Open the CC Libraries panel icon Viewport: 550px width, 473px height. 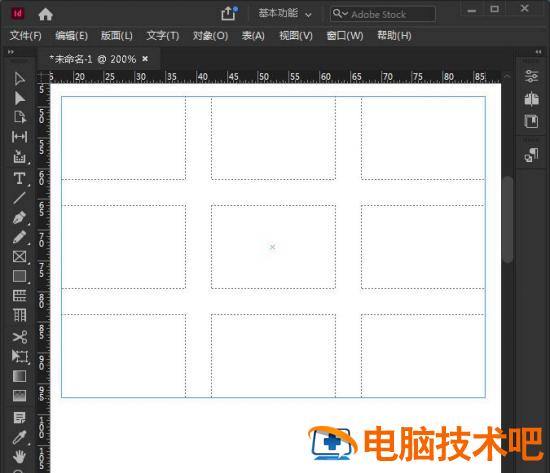pos(531,121)
